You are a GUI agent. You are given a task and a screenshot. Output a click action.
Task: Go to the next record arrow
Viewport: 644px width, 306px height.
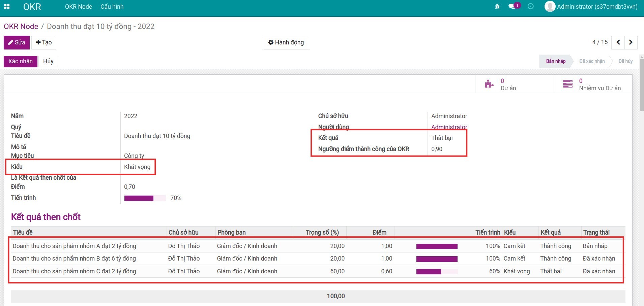click(x=631, y=42)
